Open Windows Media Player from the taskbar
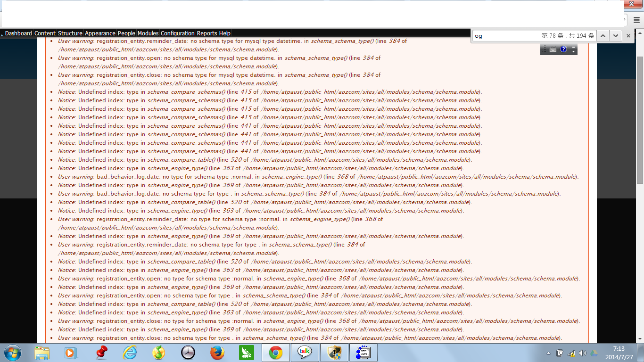The image size is (644, 362). [71, 352]
